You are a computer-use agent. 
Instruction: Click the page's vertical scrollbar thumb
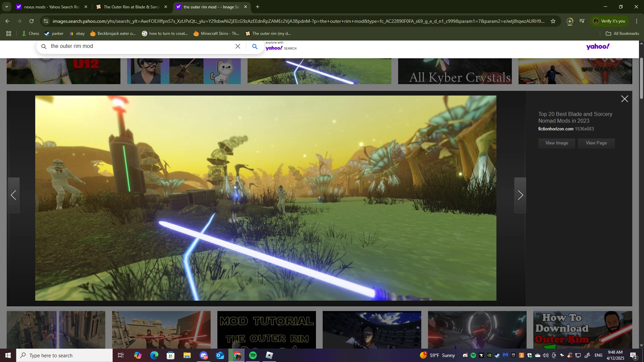tap(641, 78)
